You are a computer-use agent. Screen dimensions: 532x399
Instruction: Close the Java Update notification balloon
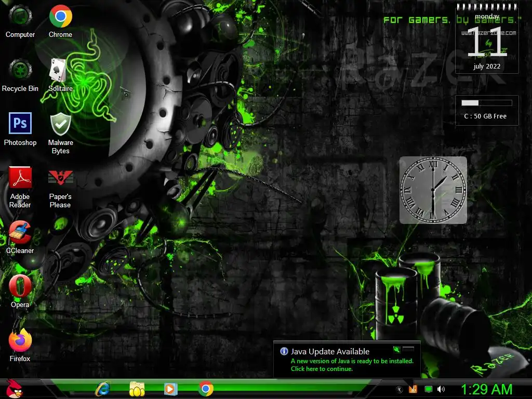tap(408, 349)
